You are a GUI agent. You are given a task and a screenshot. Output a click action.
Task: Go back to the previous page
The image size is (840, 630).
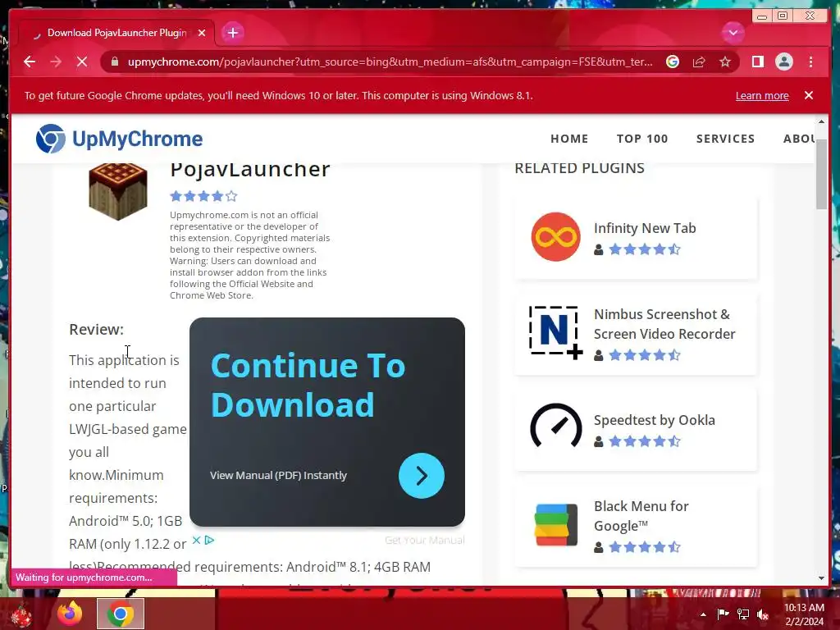pyautogui.click(x=30, y=62)
